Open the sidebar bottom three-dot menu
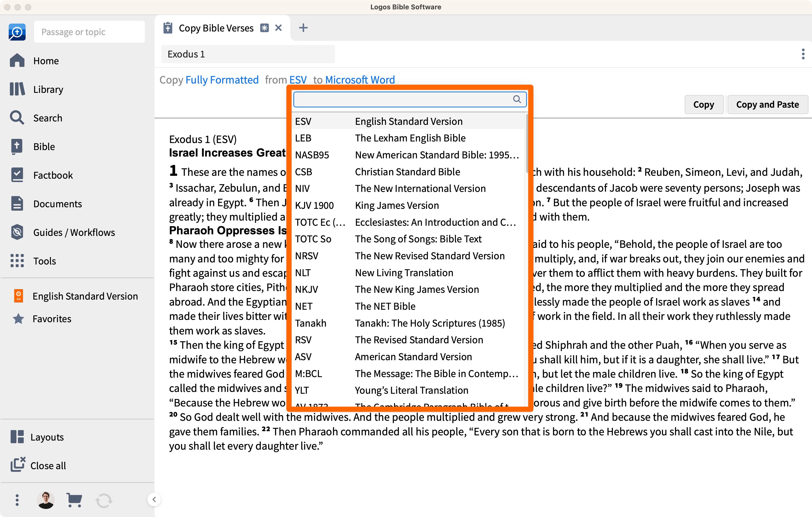The image size is (812, 517). 17,500
